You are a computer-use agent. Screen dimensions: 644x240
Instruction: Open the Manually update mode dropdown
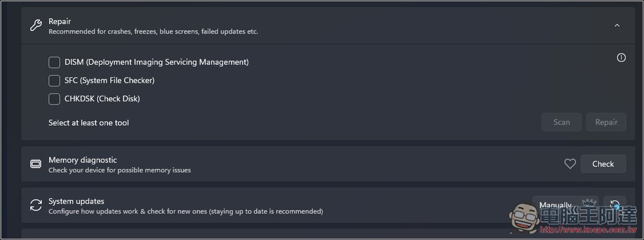point(565,205)
